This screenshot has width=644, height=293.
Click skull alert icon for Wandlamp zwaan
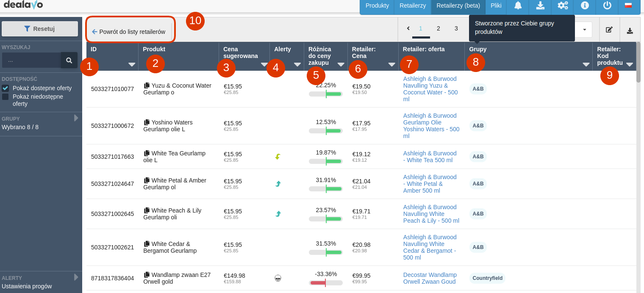click(x=278, y=278)
